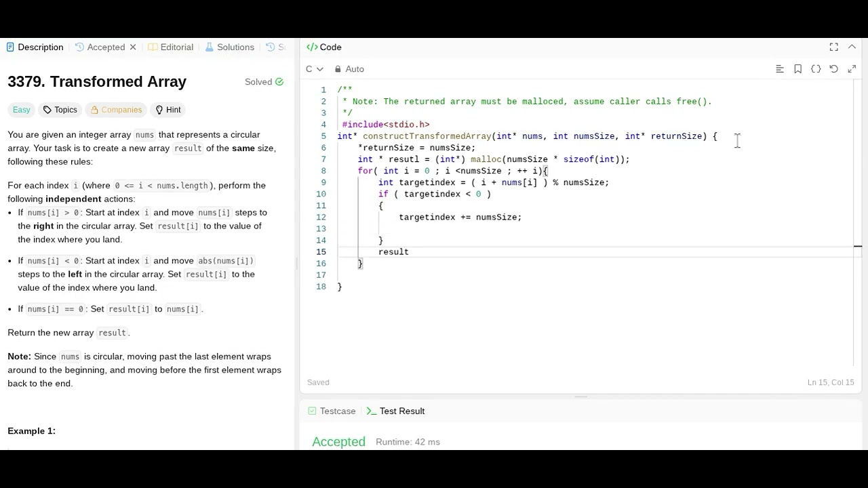Click the malloc call on line 7
This screenshot has height=488, width=868.
click(550, 159)
